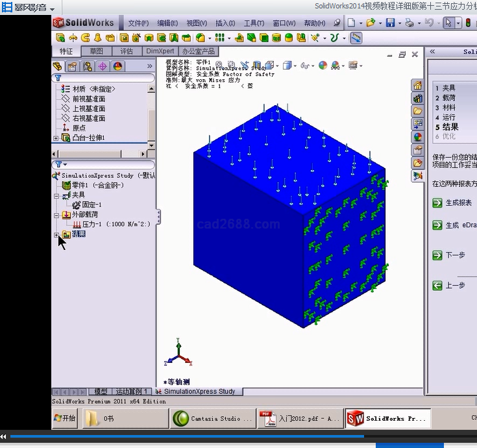Screen dimensions: 477x448
Task: Open the Design Library icon in task pane
Action: (x=417, y=99)
